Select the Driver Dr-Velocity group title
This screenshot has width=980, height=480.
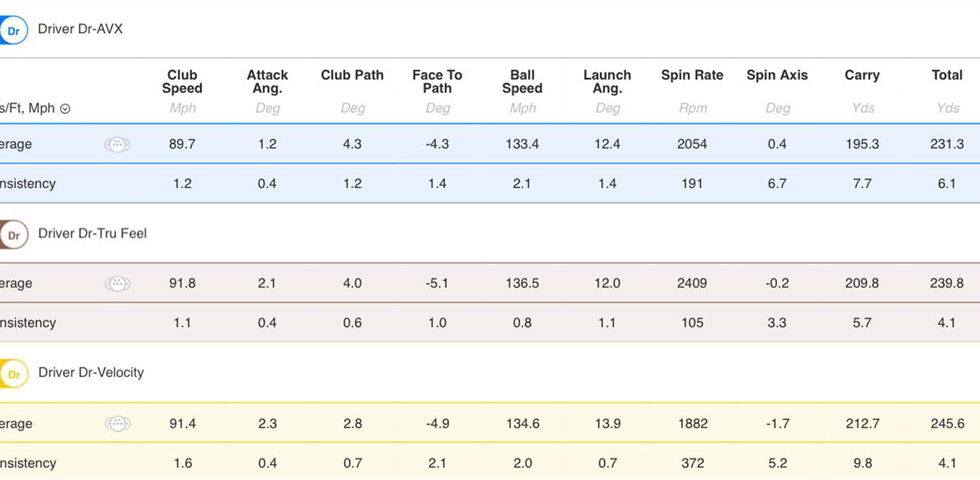pos(91,372)
